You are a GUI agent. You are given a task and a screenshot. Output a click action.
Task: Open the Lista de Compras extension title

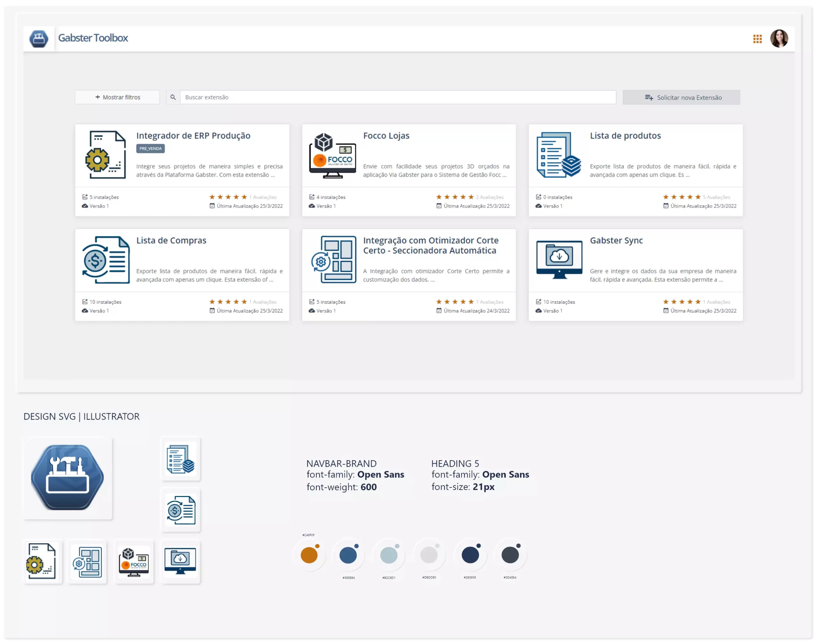pos(171,241)
